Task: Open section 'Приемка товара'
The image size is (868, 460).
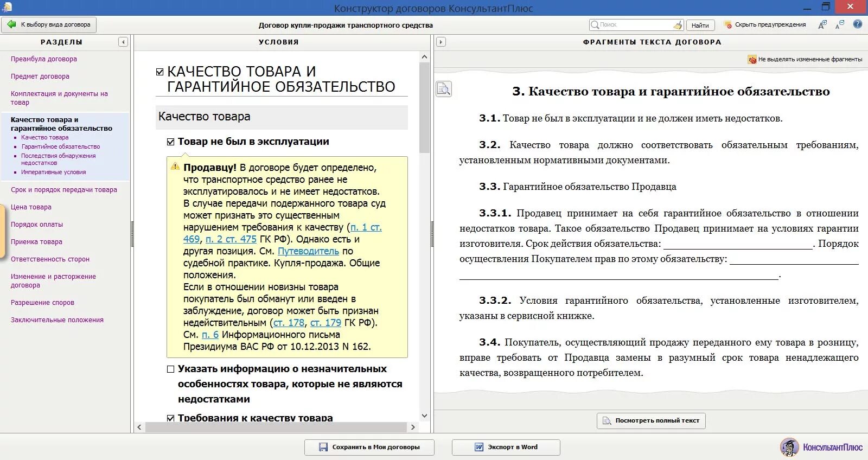Action: tap(36, 242)
